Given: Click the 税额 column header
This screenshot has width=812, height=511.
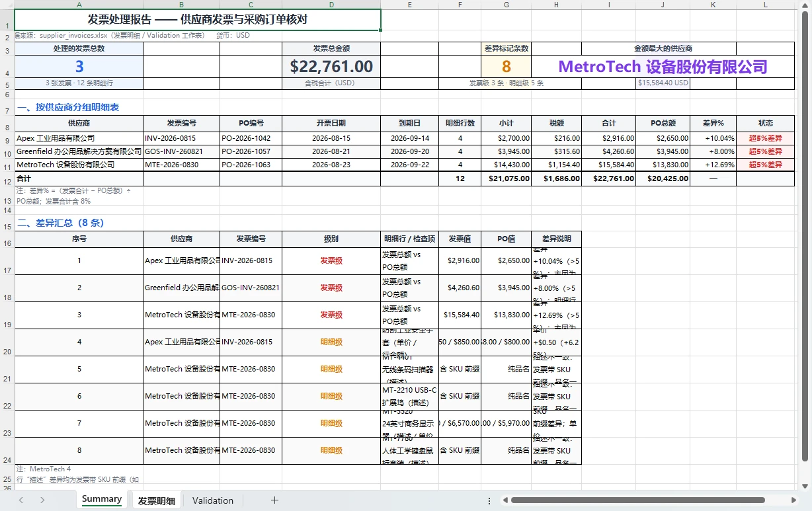Looking at the screenshot, I should [557, 124].
